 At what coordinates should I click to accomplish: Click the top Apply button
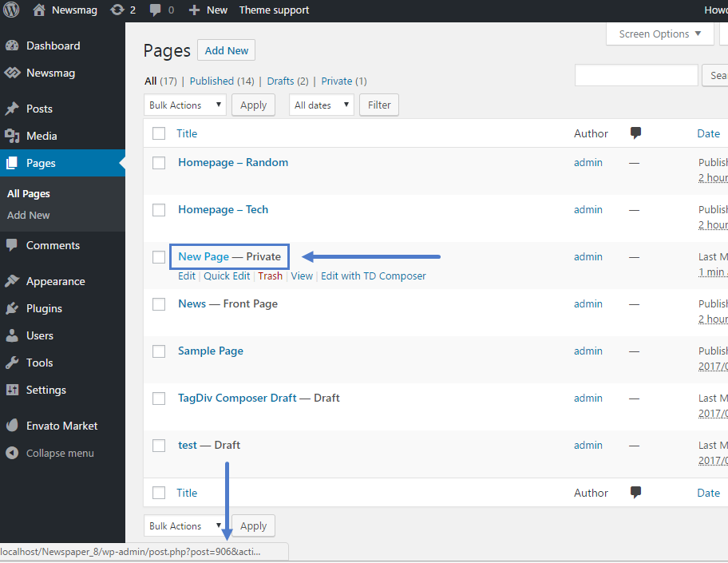pyautogui.click(x=254, y=105)
